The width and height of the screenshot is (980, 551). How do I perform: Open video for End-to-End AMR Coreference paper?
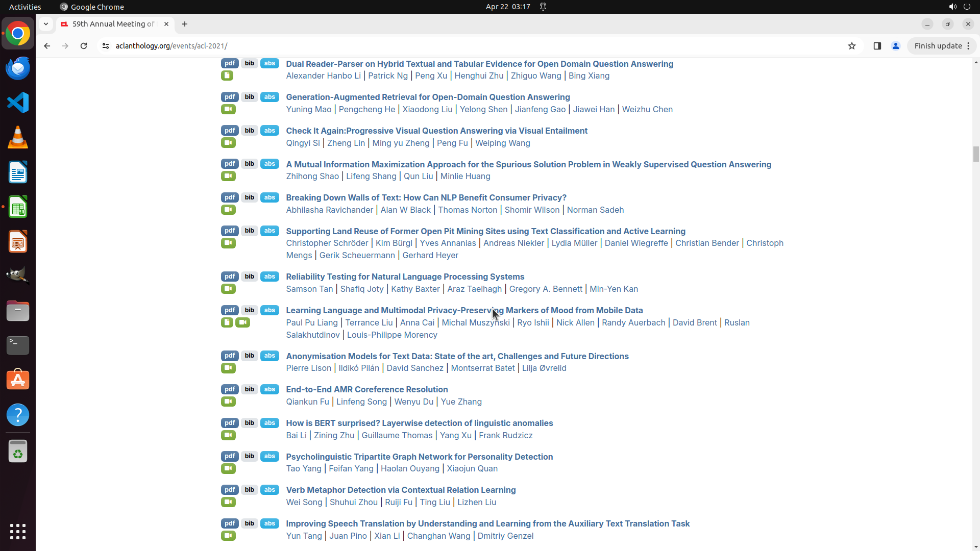[x=228, y=402]
